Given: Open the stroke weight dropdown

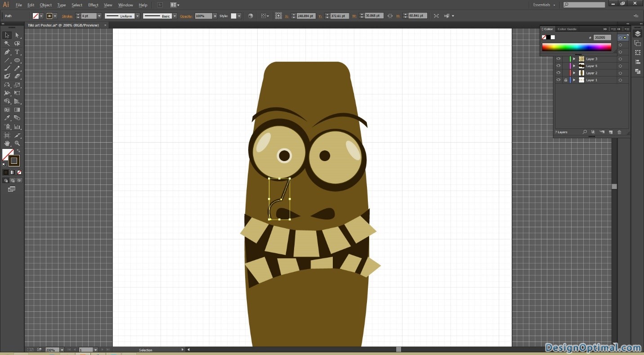Looking at the screenshot, I should [x=99, y=16].
